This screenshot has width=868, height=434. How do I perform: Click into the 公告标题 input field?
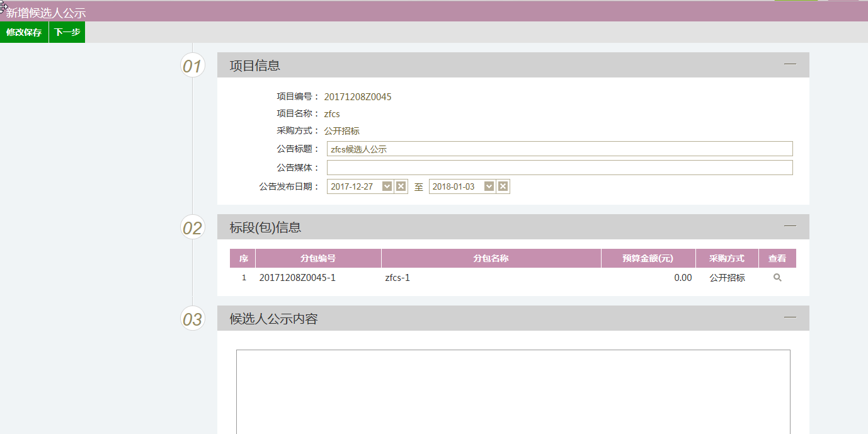coord(559,149)
